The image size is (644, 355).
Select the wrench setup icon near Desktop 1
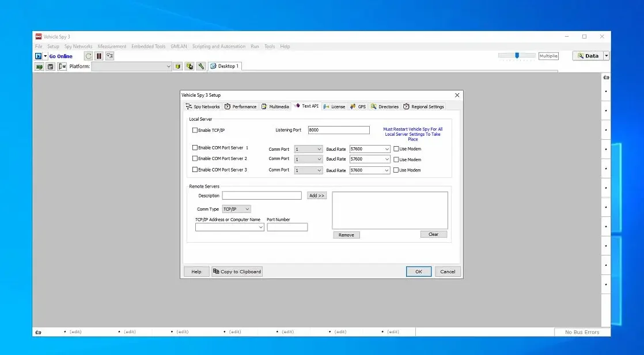coord(199,66)
